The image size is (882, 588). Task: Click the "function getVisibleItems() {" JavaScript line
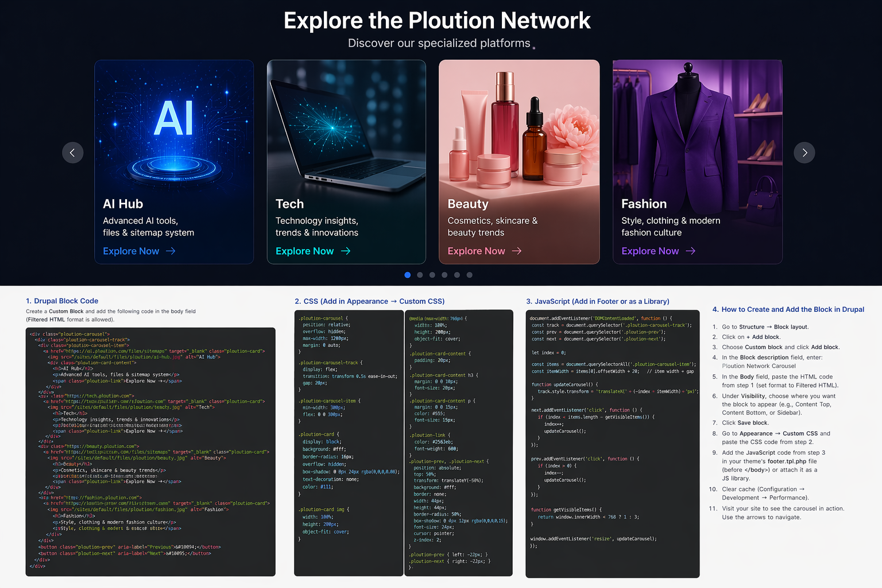(x=567, y=510)
